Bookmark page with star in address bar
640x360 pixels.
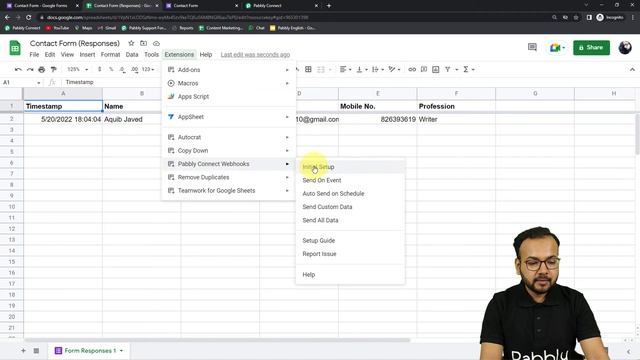click(576, 18)
